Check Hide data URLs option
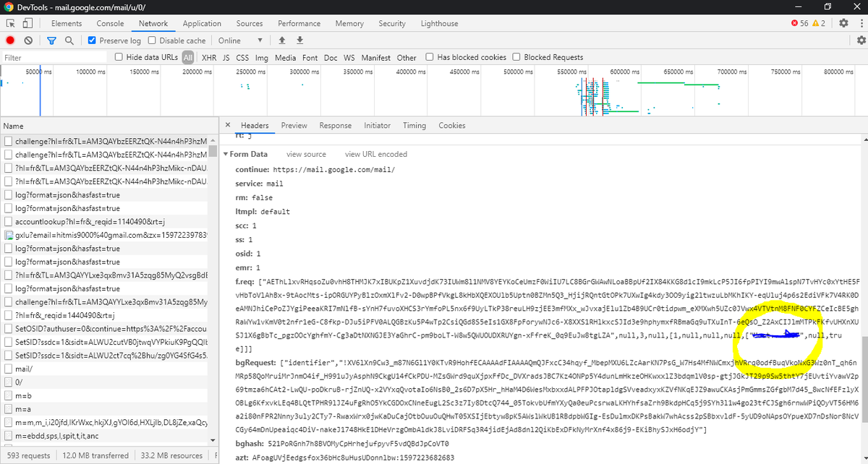Viewport: 868px width, 464px height. pyautogui.click(x=119, y=57)
